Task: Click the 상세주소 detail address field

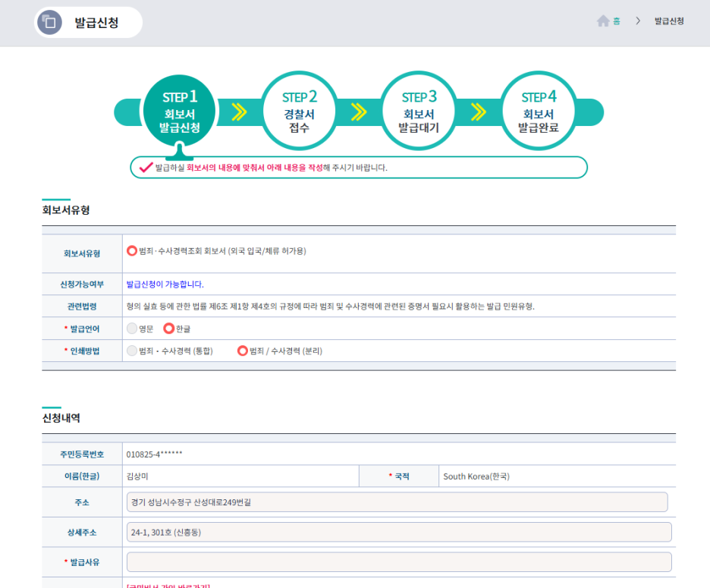Action: 399,532
